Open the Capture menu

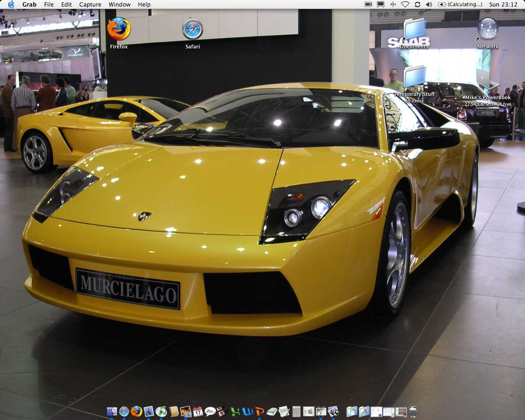coord(90,5)
